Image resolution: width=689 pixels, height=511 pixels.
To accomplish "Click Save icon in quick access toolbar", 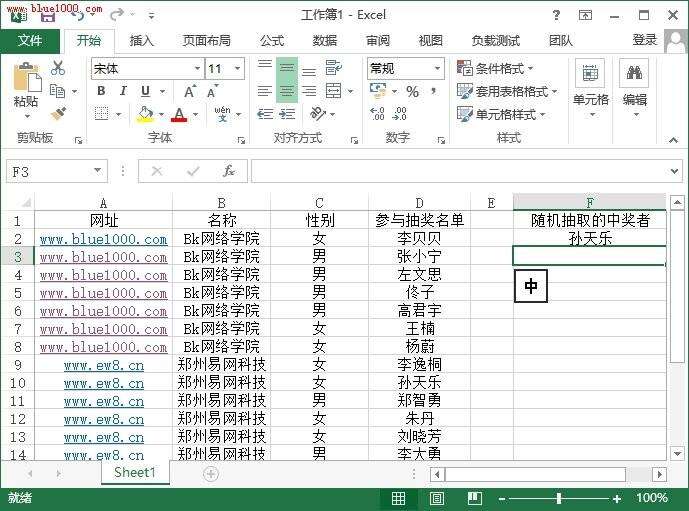I will (48, 16).
